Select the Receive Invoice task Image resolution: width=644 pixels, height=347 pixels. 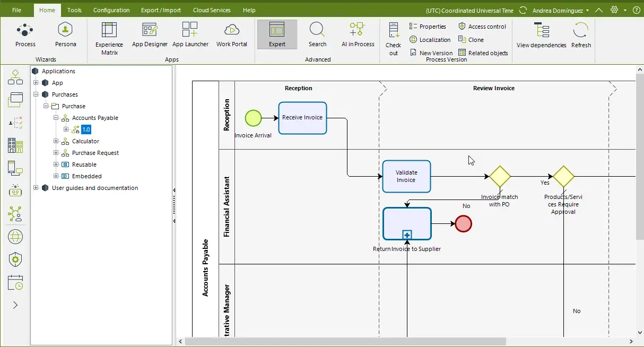coord(302,118)
